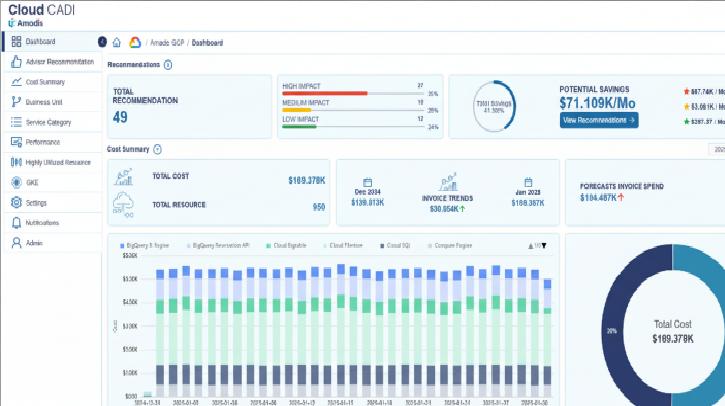Open Settings from the sidebar gear icon

pos(16,203)
